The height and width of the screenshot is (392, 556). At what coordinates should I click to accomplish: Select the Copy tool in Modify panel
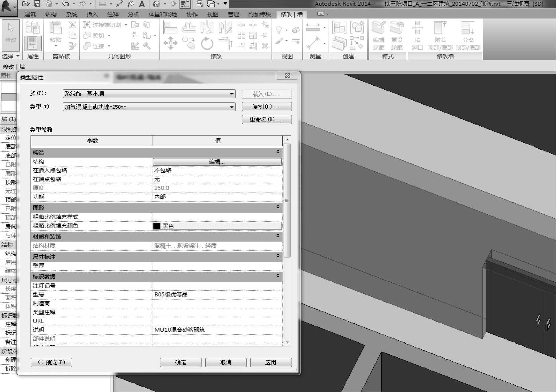click(x=189, y=43)
